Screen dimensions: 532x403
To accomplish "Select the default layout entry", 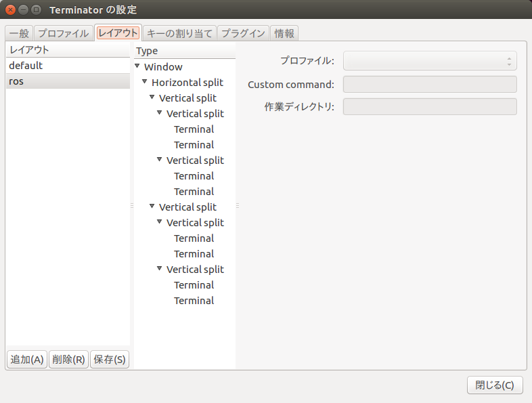I will coord(68,66).
